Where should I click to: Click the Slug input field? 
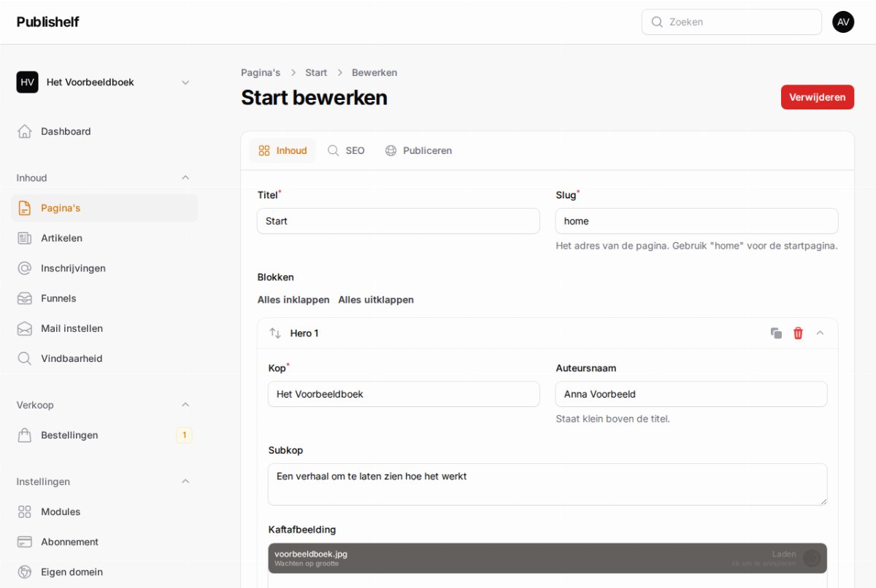697,221
